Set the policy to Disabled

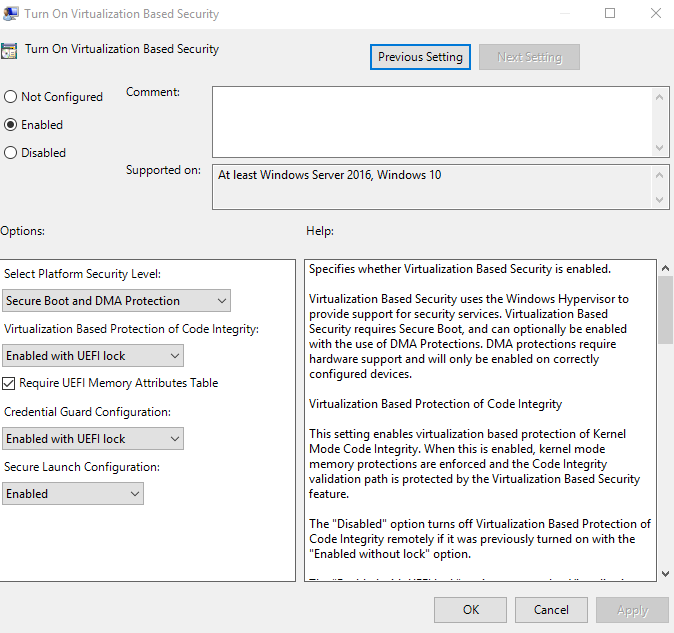coord(11,153)
